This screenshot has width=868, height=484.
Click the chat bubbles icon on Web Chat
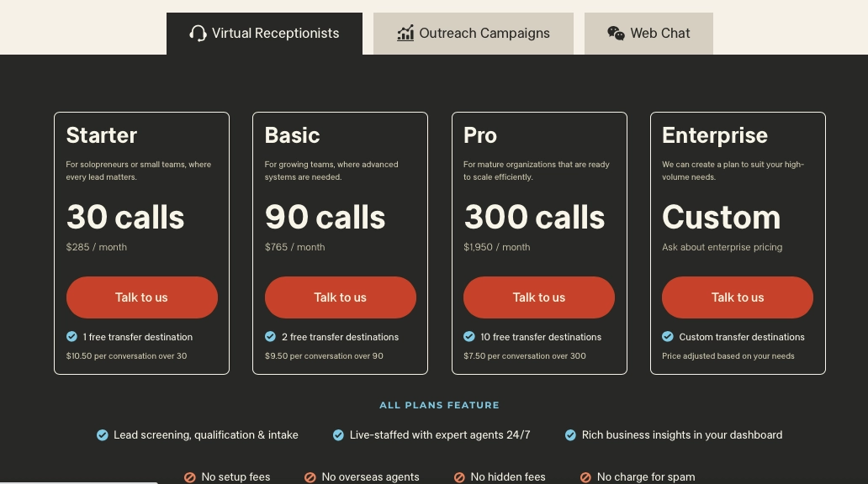point(617,33)
